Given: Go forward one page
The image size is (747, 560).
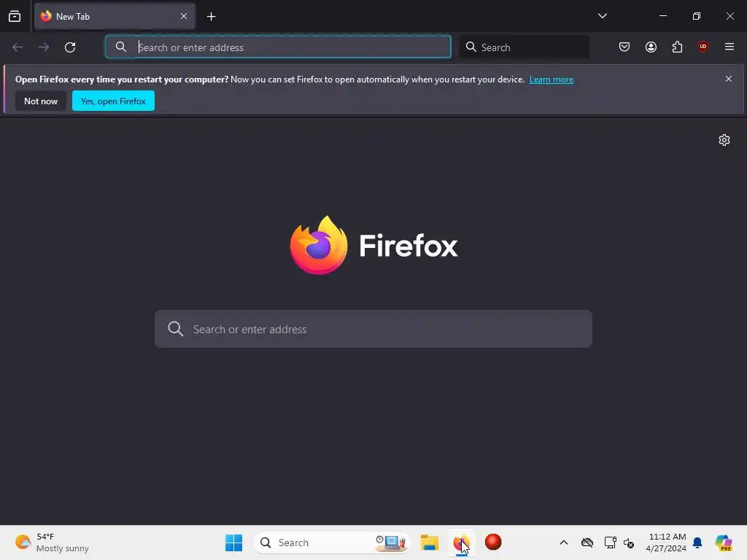Looking at the screenshot, I should pos(43,47).
